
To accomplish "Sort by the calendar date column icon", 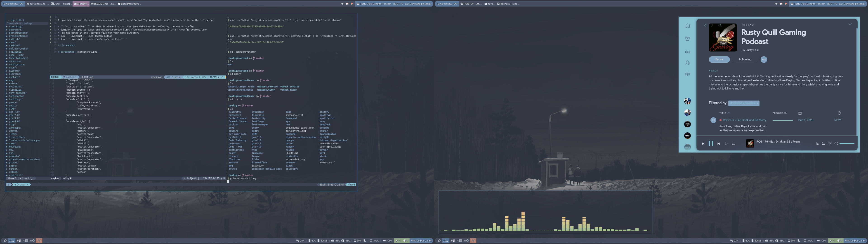I will point(800,113).
